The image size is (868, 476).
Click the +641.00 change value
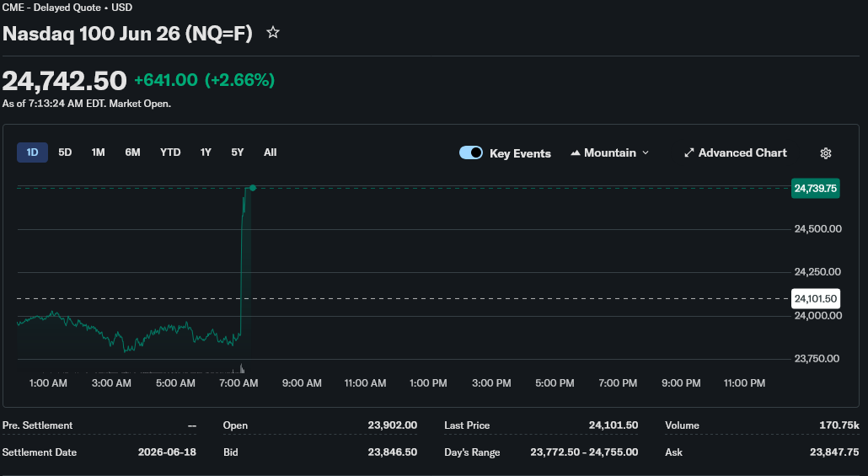click(165, 80)
